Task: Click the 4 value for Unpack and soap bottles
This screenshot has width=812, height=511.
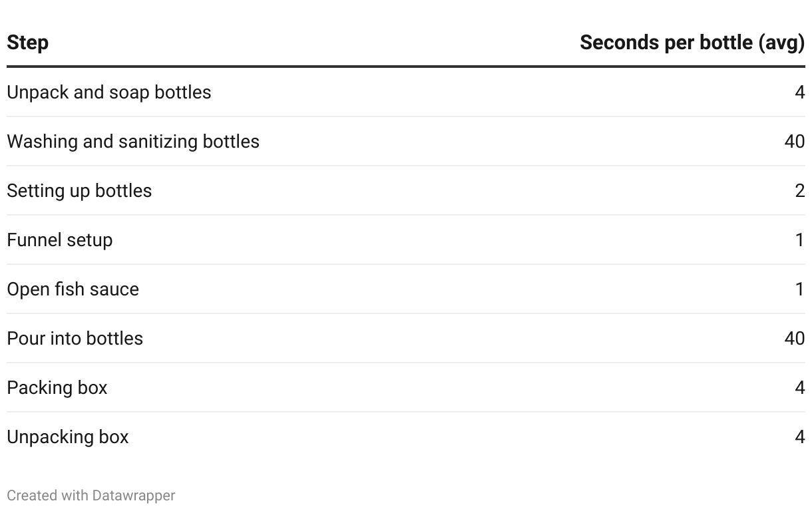Action: (800, 92)
